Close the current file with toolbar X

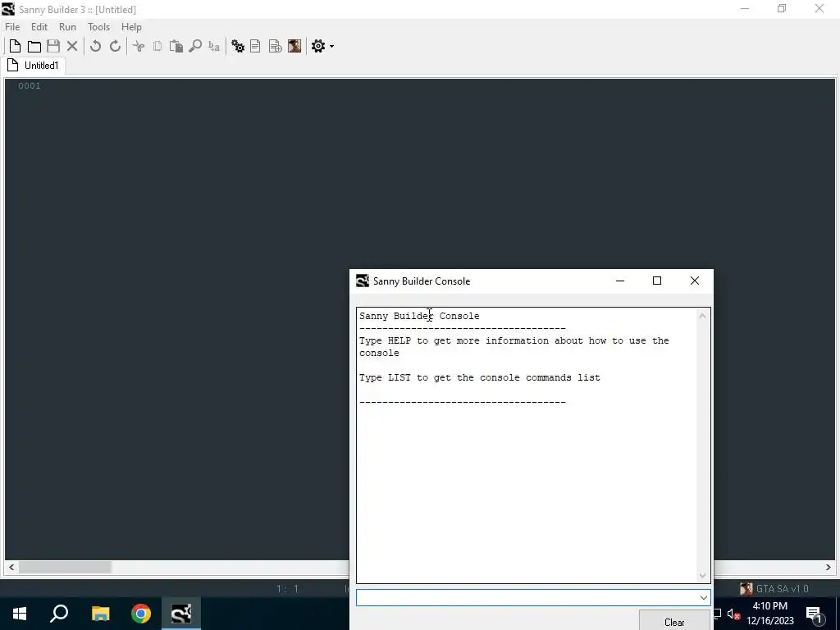click(72, 46)
